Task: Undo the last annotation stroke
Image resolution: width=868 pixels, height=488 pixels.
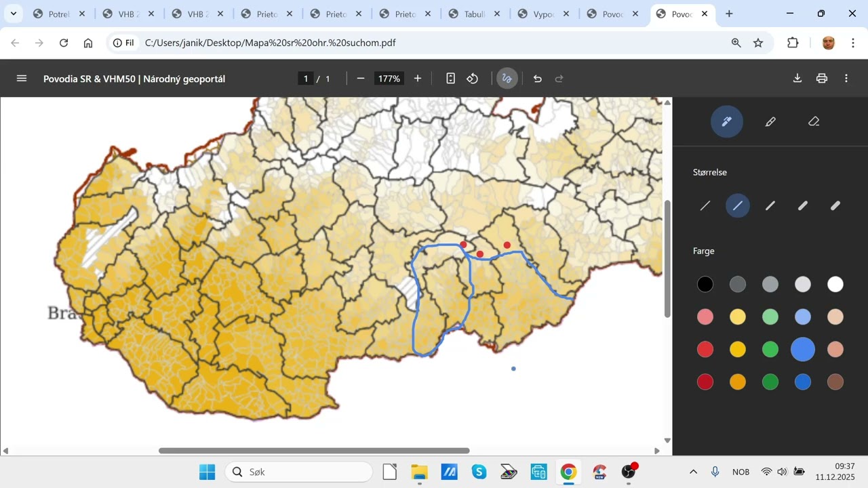Action: 538,79
